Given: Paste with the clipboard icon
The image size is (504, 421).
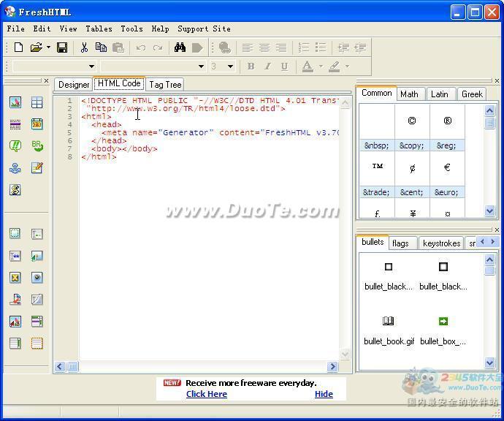Looking at the screenshot, I should [118, 48].
